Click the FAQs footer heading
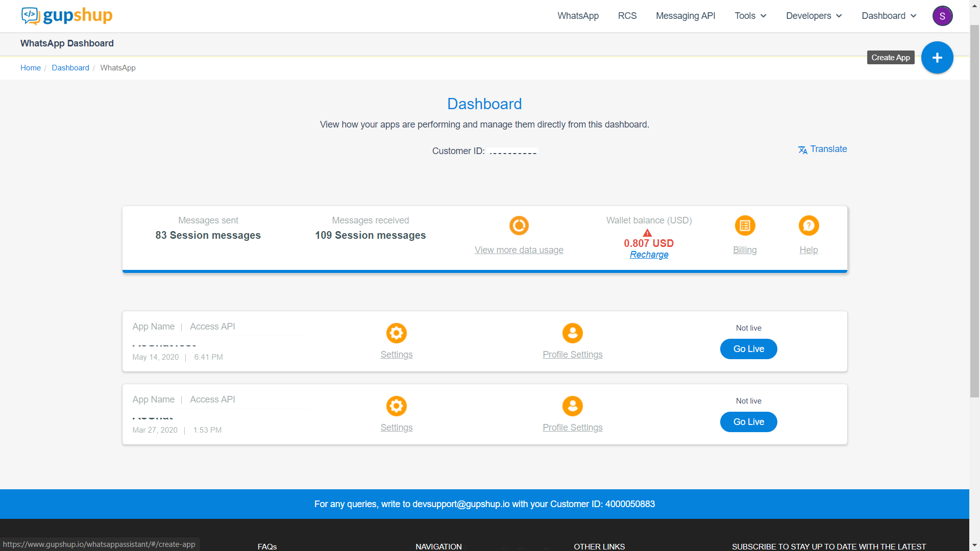The image size is (980, 551). coord(267,546)
